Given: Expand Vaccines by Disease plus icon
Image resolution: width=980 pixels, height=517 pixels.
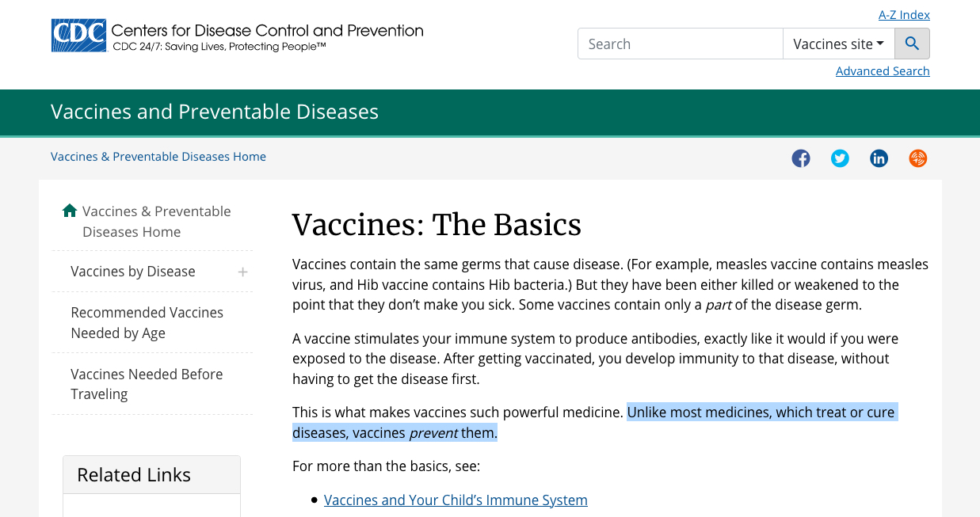Looking at the screenshot, I should pos(242,272).
